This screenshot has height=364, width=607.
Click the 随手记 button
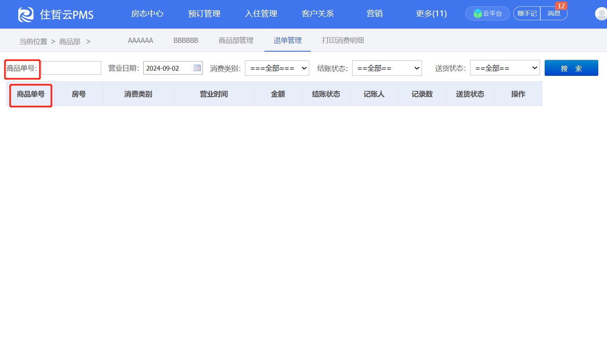[x=527, y=13]
